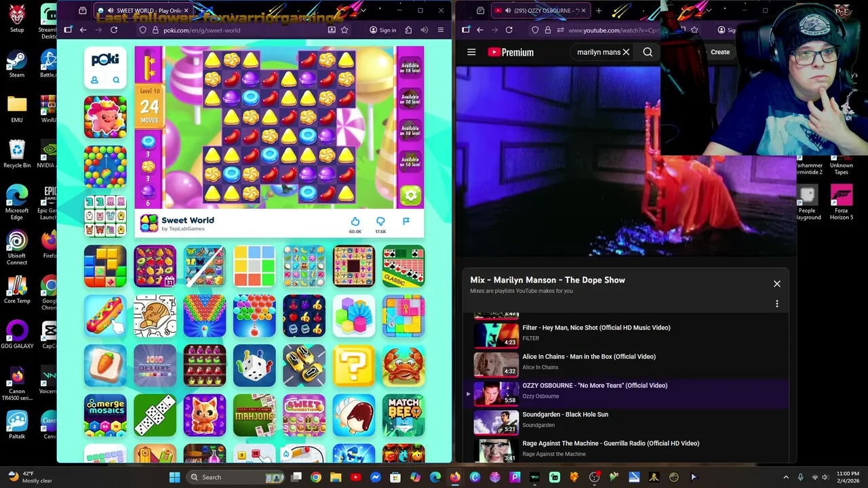Click the Poki home logo

pyautogui.click(x=105, y=60)
